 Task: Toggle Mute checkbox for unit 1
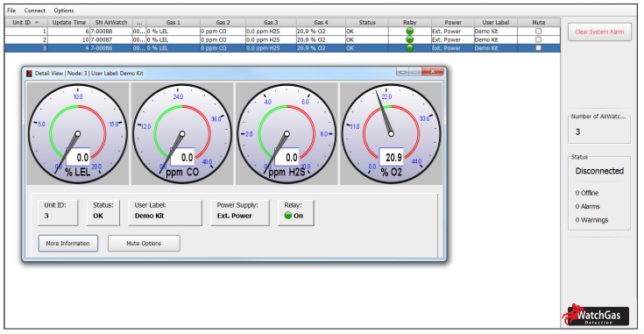(x=538, y=32)
